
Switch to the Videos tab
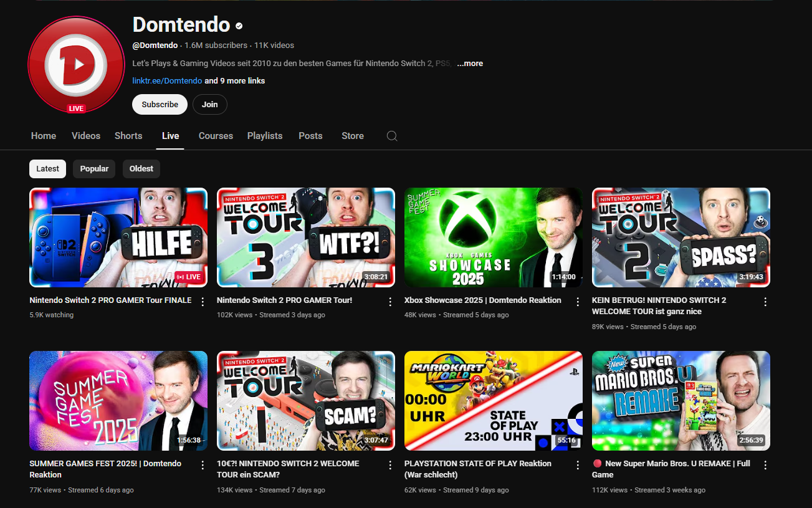[x=86, y=136]
